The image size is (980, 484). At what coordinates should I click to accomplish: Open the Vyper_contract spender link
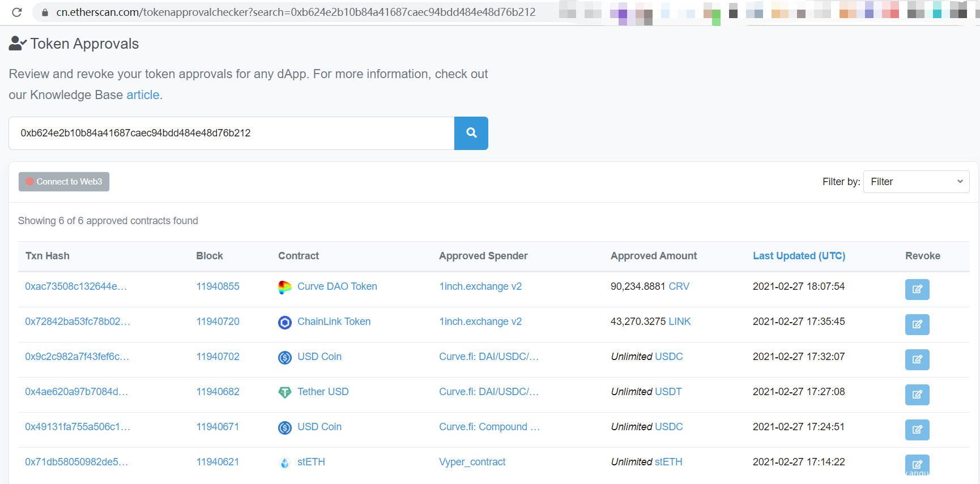(x=472, y=462)
